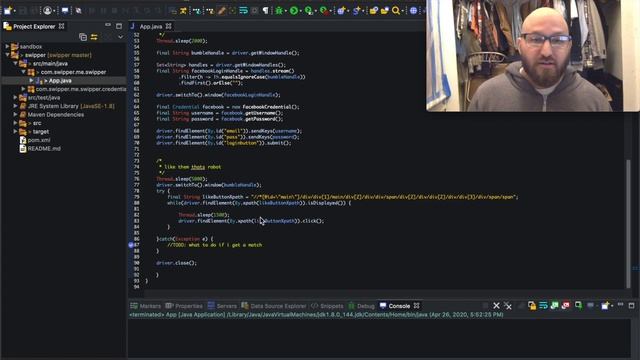Click the New Java Class icon

tap(356, 11)
